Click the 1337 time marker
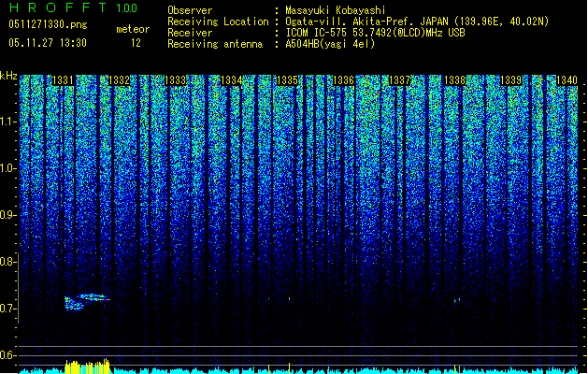The width and height of the screenshot is (588, 374). click(399, 80)
